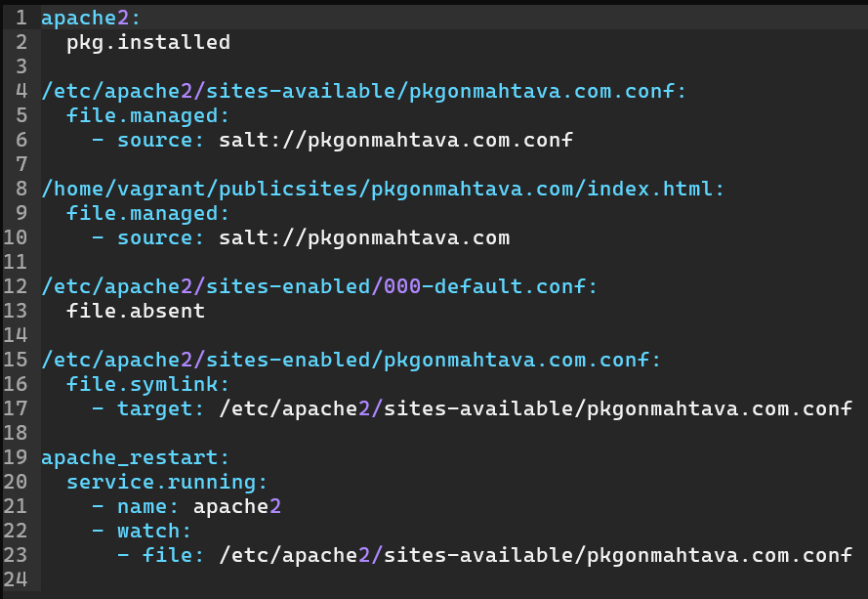The width and height of the screenshot is (868, 599).
Task: Click line number 1 in the gutter
Action: (21, 18)
